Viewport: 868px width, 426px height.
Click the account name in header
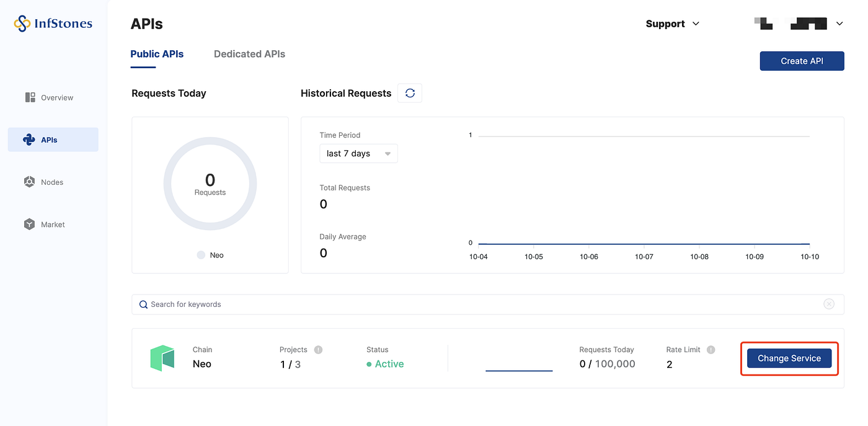pos(790,24)
